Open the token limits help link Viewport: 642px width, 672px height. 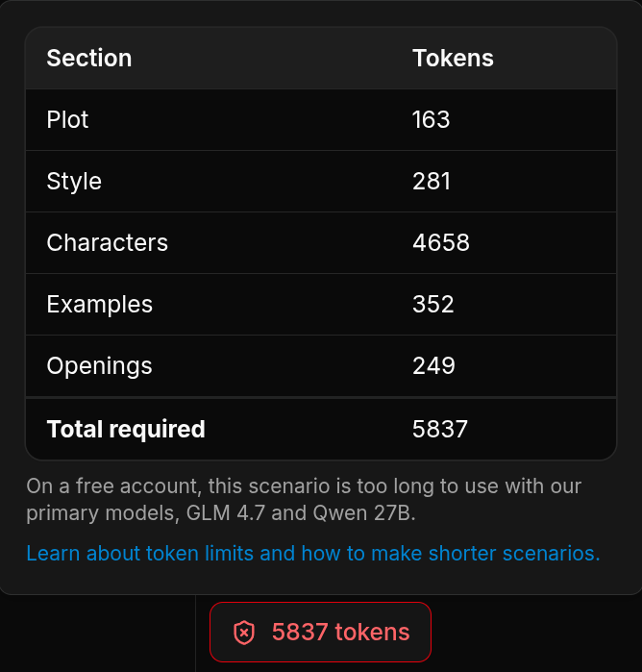[313, 553]
